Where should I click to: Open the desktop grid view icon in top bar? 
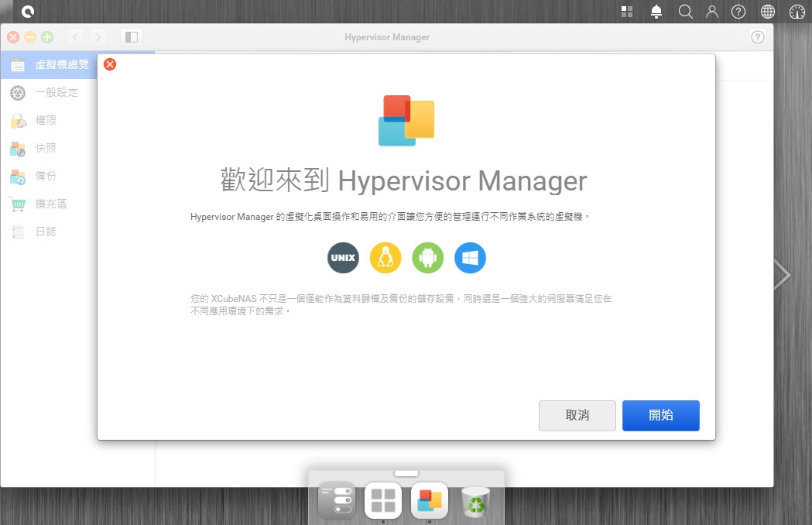tap(627, 12)
